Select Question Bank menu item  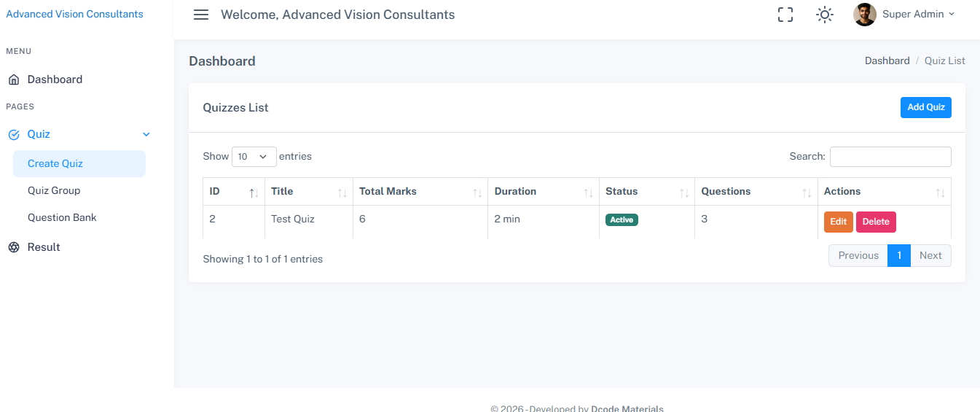62,217
